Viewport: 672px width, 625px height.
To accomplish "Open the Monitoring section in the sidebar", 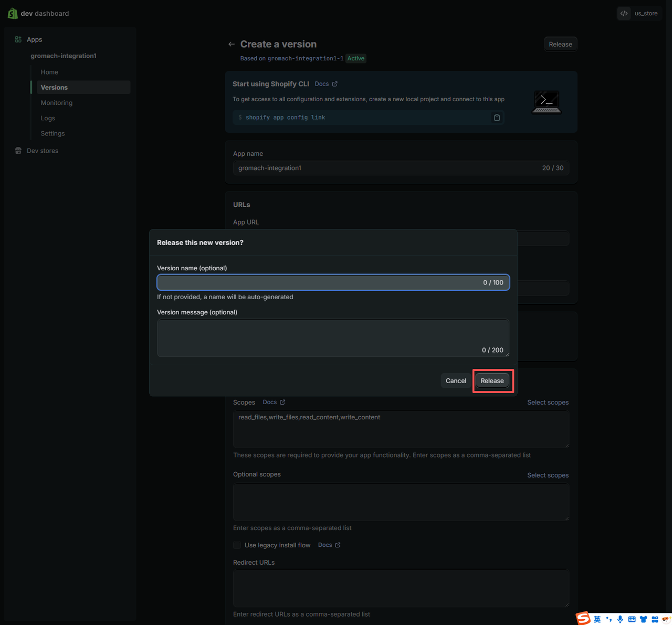I will coord(57,103).
